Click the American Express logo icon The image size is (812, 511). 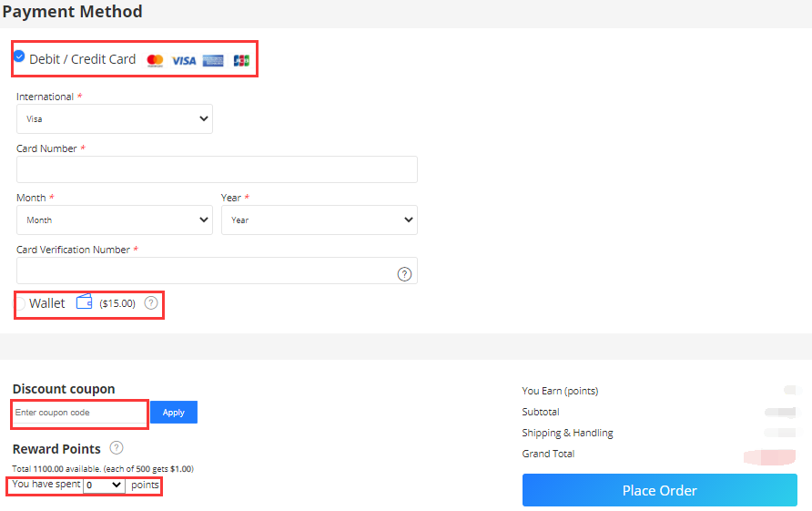point(213,60)
